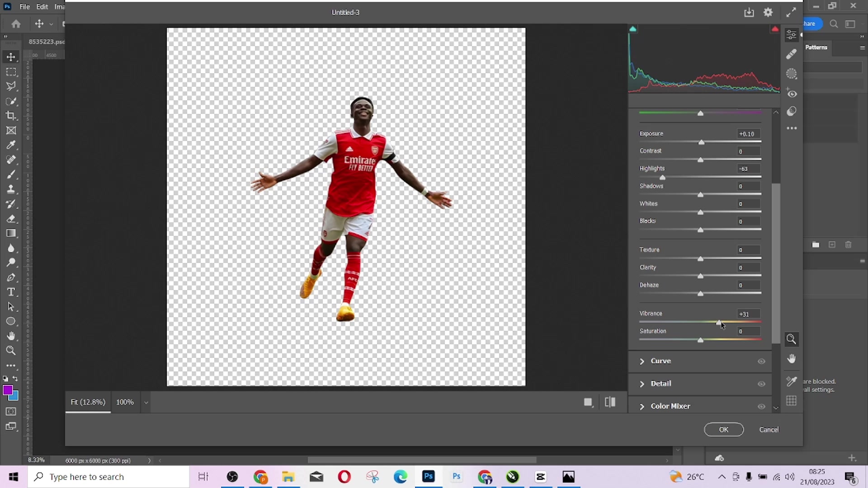Screen dimensions: 868x488
Task: Select the Gradient tool
Action: point(11,233)
